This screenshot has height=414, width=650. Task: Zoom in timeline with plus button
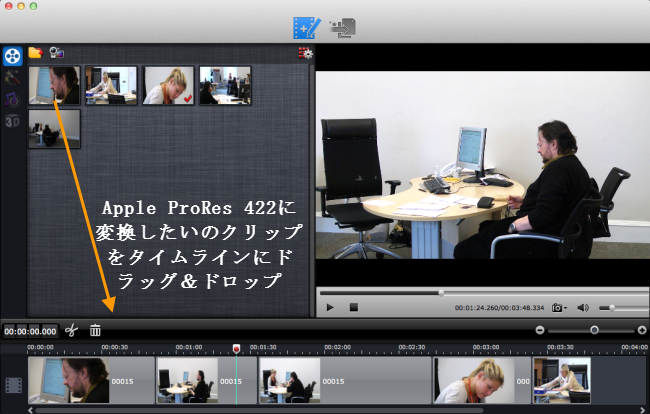click(x=642, y=330)
